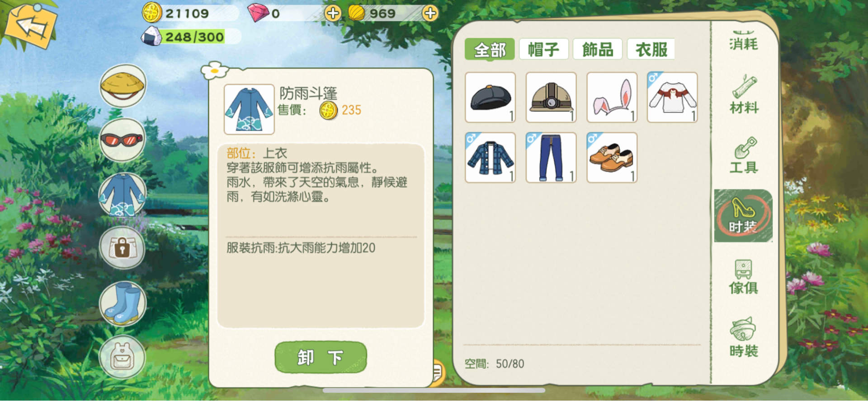Image resolution: width=868 pixels, height=401 pixels.
Task: Select the straw hat equipment slot
Action: [x=123, y=85]
